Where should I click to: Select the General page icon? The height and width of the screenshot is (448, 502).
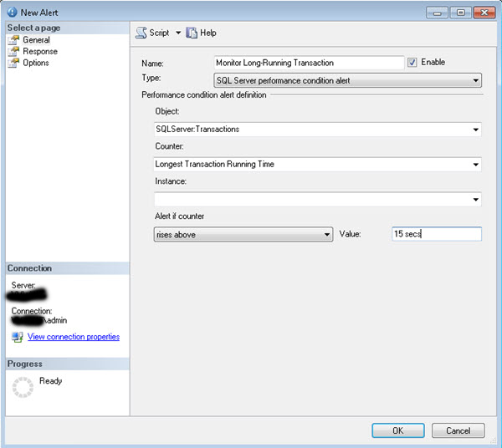pos(13,40)
